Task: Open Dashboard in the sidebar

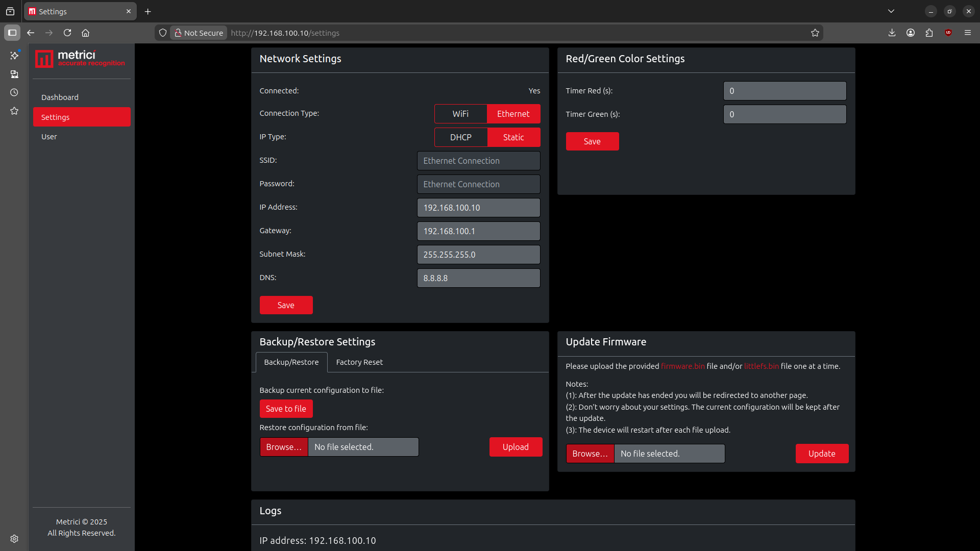Action: [82, 97]
